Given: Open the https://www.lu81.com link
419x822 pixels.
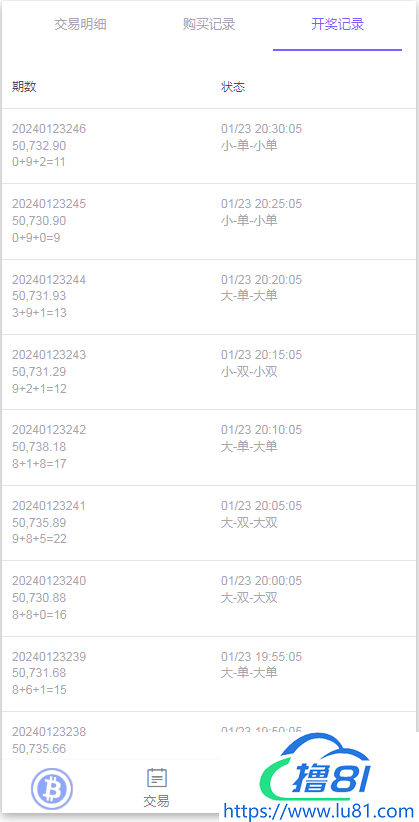Looking at the screenshot, I should pos(319,812).
